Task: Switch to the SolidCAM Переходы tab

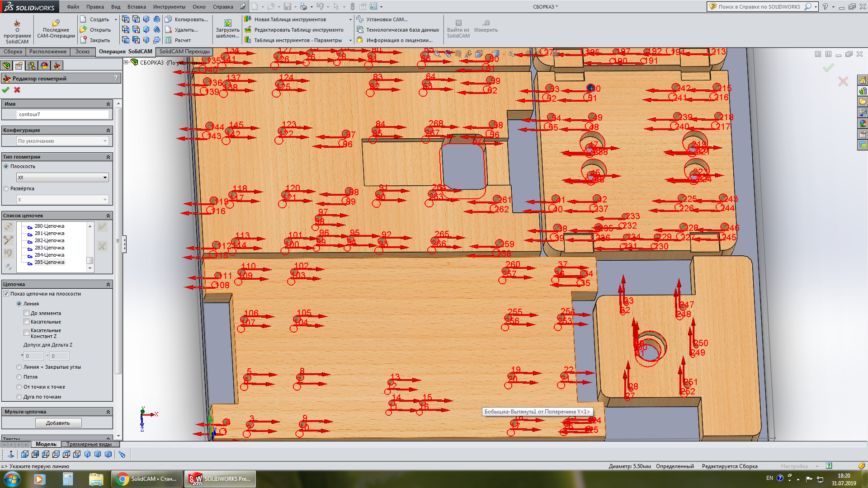Action: pyautogui.click(x=184, y=52)
